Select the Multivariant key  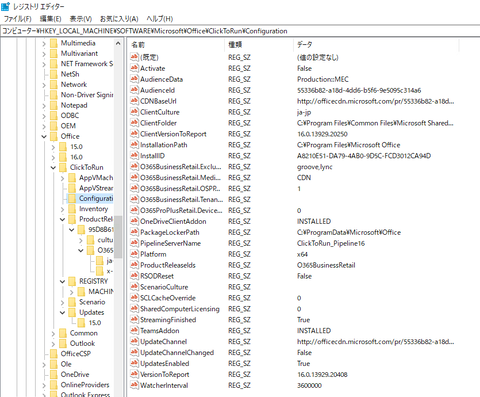pos(79,53)
